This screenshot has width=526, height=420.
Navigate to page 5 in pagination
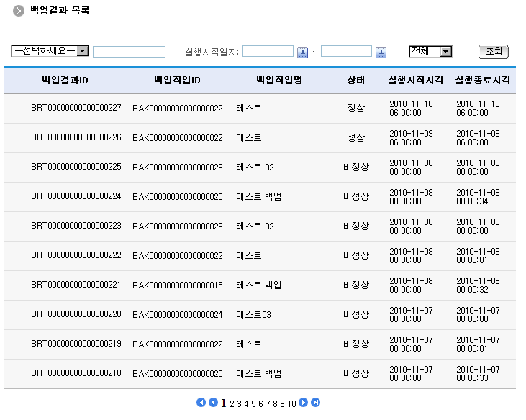[252, 403]
